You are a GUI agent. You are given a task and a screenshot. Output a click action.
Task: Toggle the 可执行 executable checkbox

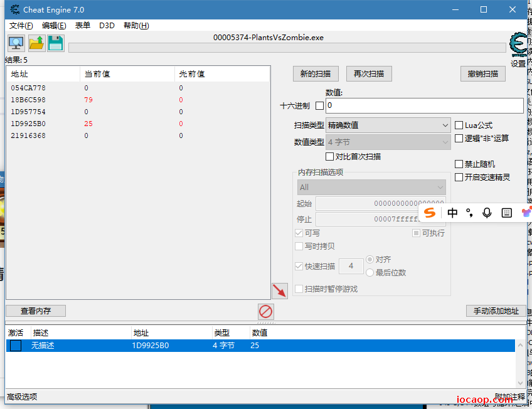pos(417,233)
